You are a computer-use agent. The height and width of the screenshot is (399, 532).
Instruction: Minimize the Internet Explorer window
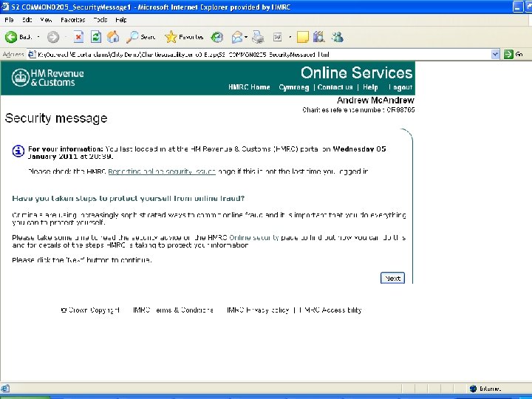click(x=518, y=7)
